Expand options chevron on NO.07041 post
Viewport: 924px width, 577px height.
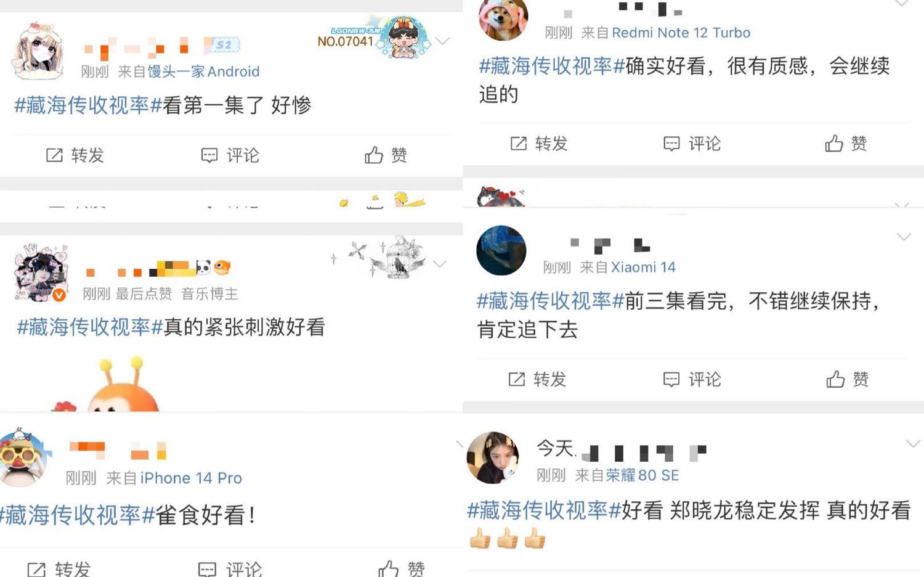tap(442, 41)
